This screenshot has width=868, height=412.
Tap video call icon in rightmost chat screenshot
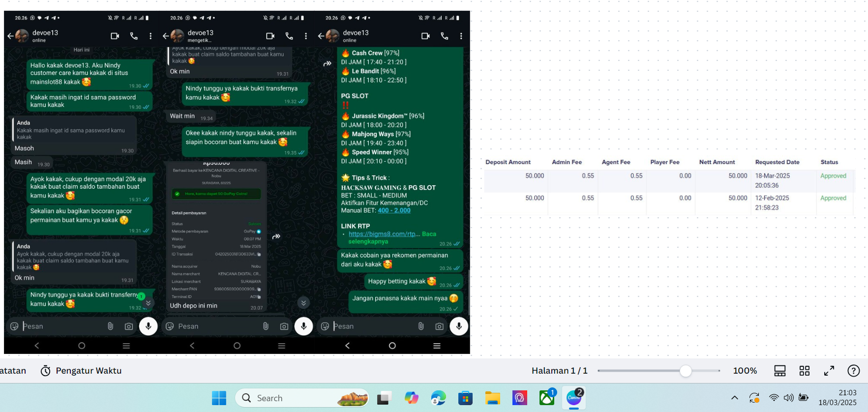click(426, 36)
